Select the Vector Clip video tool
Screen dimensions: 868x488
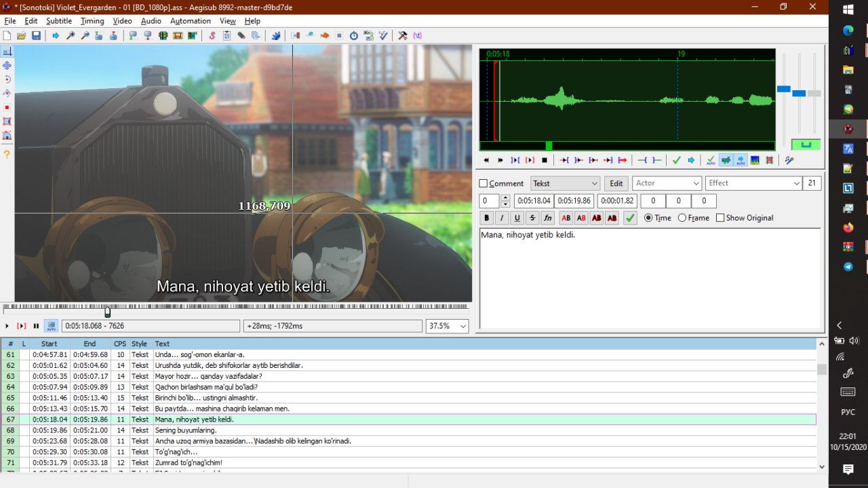[x=7, y=135]
